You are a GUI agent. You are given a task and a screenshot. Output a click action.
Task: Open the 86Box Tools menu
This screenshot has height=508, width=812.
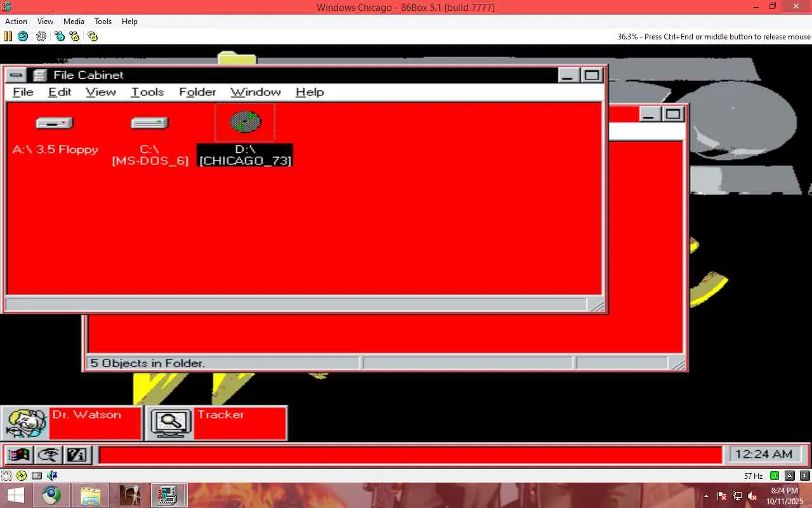103,21
